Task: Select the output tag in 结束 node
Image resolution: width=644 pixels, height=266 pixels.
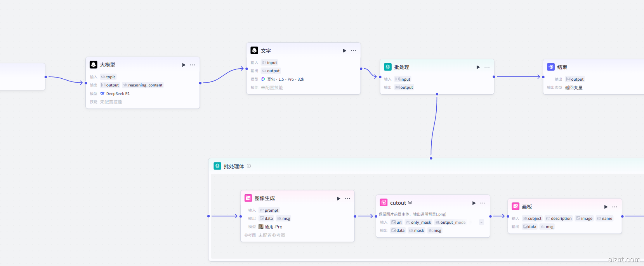Action: pyautogui.click(x=575, y=79)
